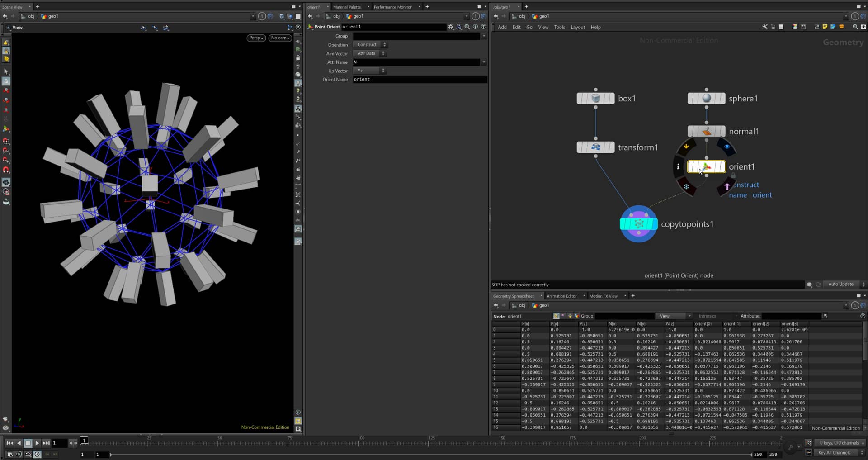
Task: Click the Orient Name input field
Action: click(x=420, y=80)
